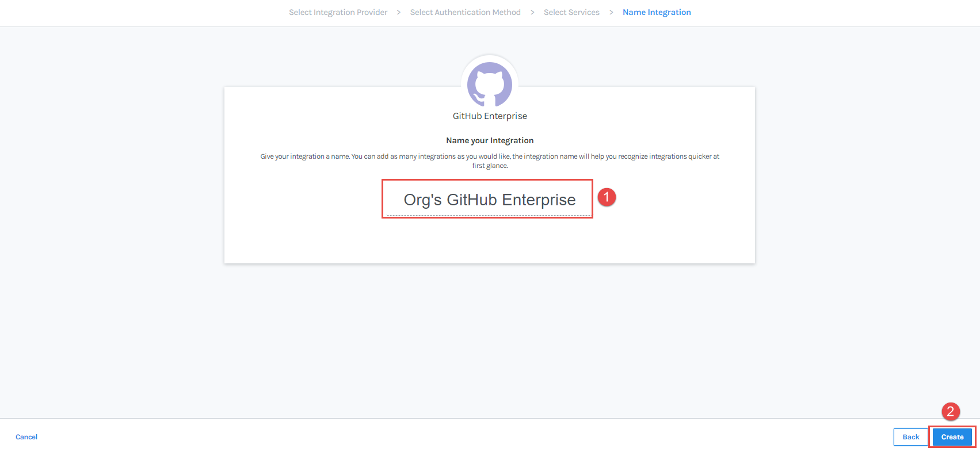Viewport: 980px width, 452px height.
Task: Click the Create button
Action: (x=952, y=437)
